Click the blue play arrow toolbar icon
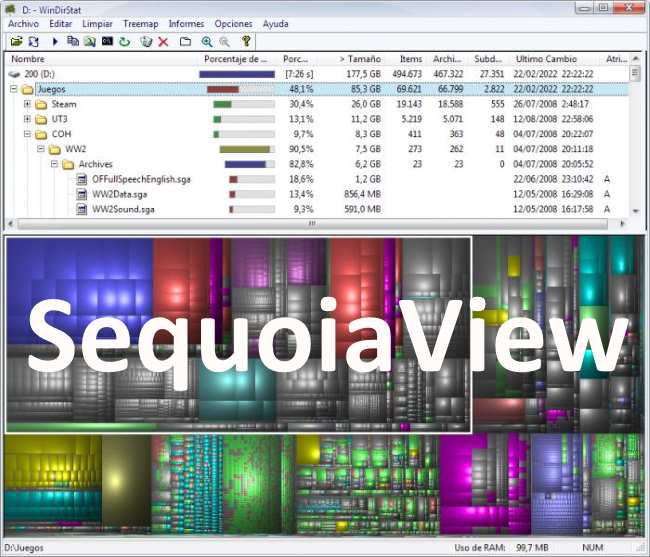The height and width of the screenshot is (557, 650). (x=55, y=41)
